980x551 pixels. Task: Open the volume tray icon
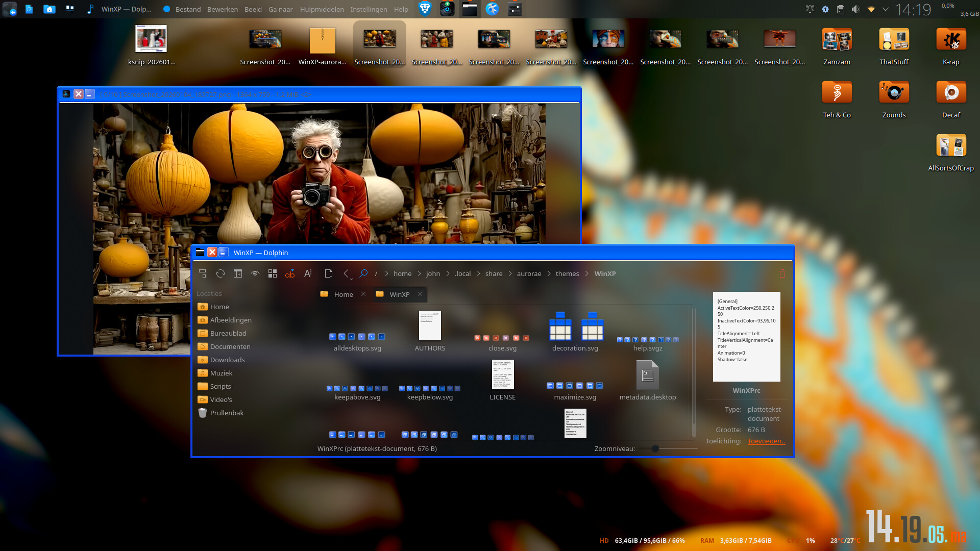pos(855,9)
